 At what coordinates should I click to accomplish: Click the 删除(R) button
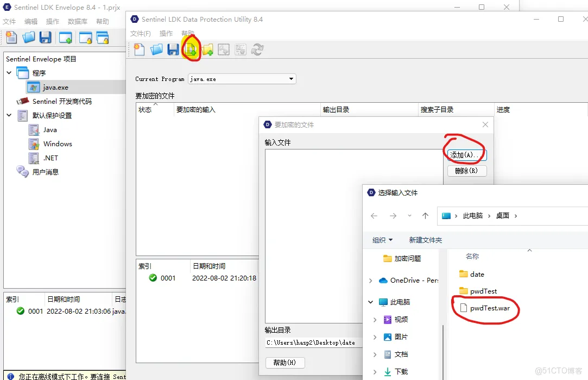(467, 171)
